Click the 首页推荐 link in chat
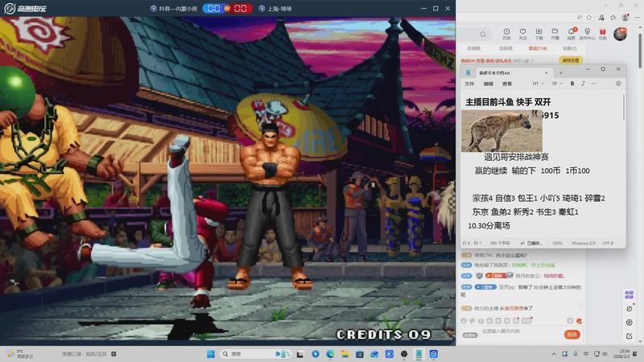The width and height of the screenshot is (644, 362). 513,308
